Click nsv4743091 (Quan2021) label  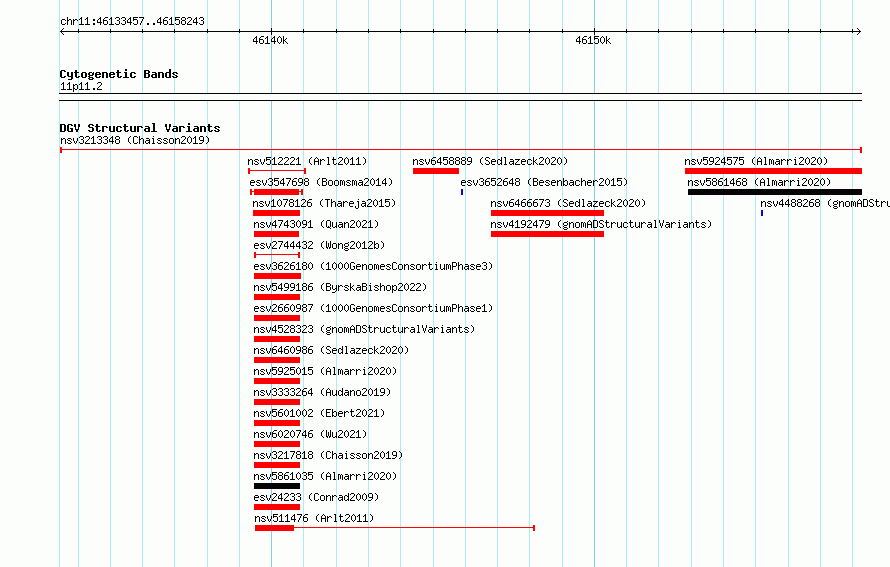click(x=316, y=224)
